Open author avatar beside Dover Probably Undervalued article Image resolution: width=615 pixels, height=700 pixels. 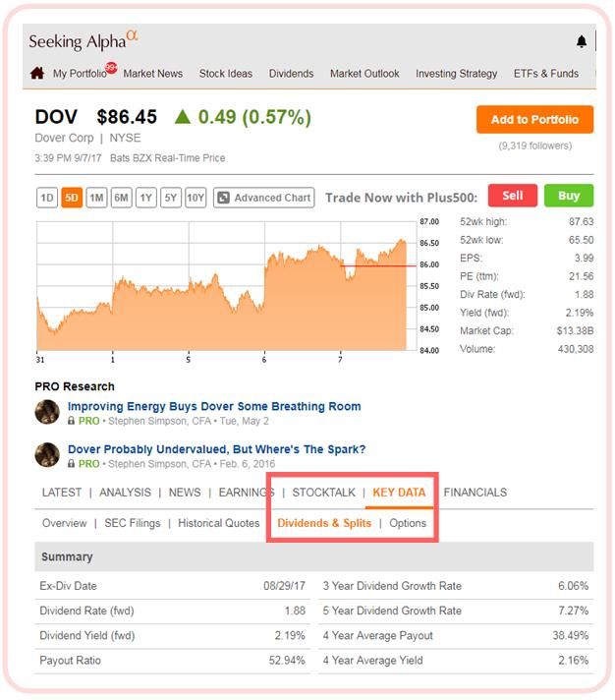tap(47, 455)
